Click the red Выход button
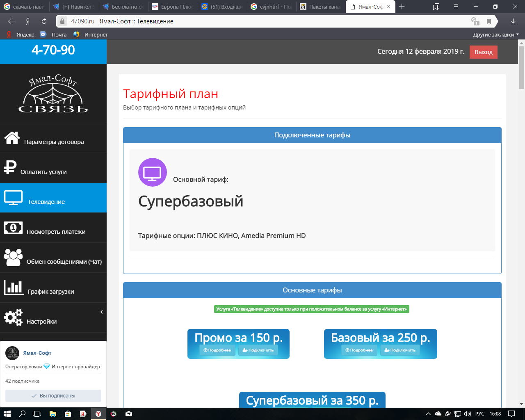Image resolution: width=525 pixels, height=420 pixels. pyautogui.click(x=484, y=52)
